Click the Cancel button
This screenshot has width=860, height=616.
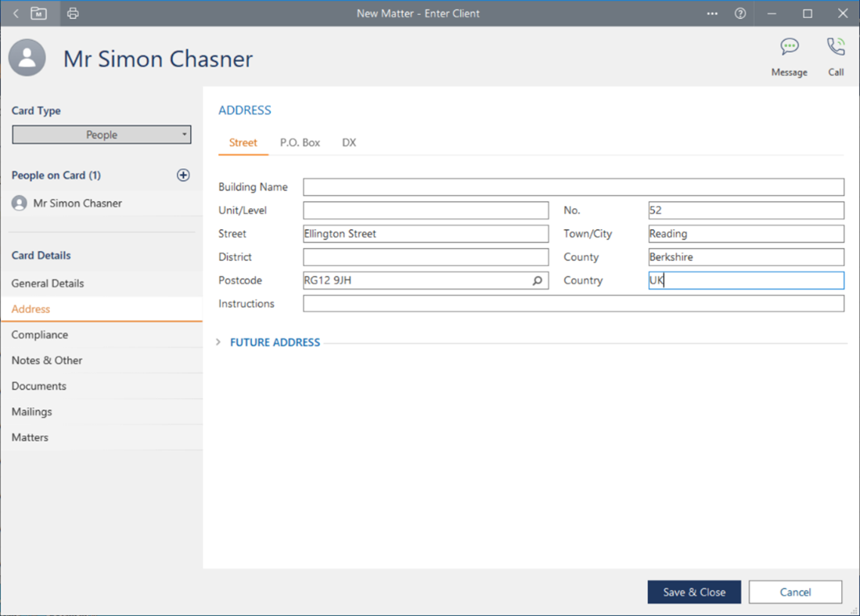795,593
